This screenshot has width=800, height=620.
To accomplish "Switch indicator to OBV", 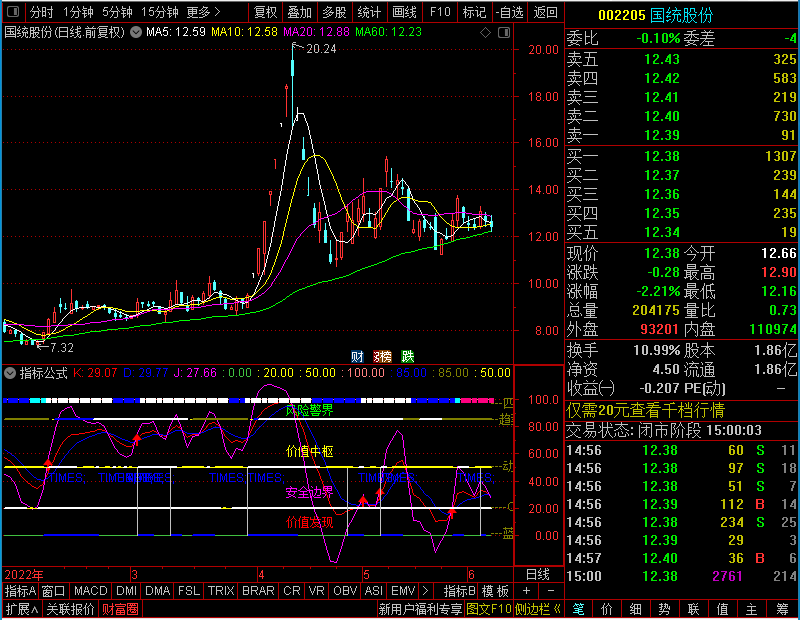I will click(345, 591).
